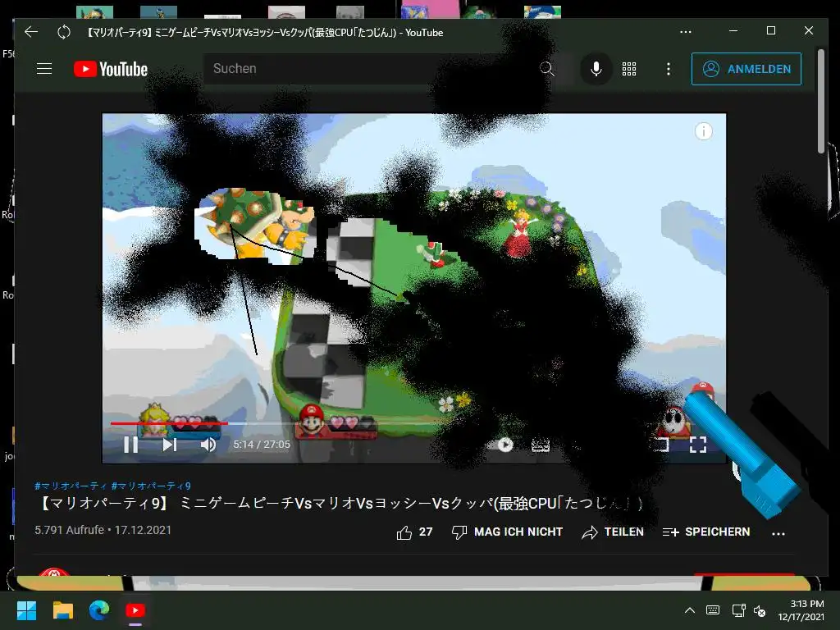Open the YouTube apps grid icon

click(629, 69)
